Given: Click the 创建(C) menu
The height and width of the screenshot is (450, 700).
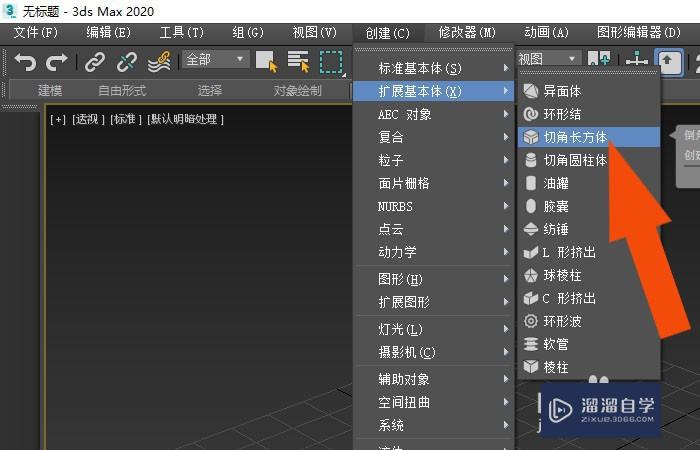Looking at the screenshot, I should tap(388, 33).
